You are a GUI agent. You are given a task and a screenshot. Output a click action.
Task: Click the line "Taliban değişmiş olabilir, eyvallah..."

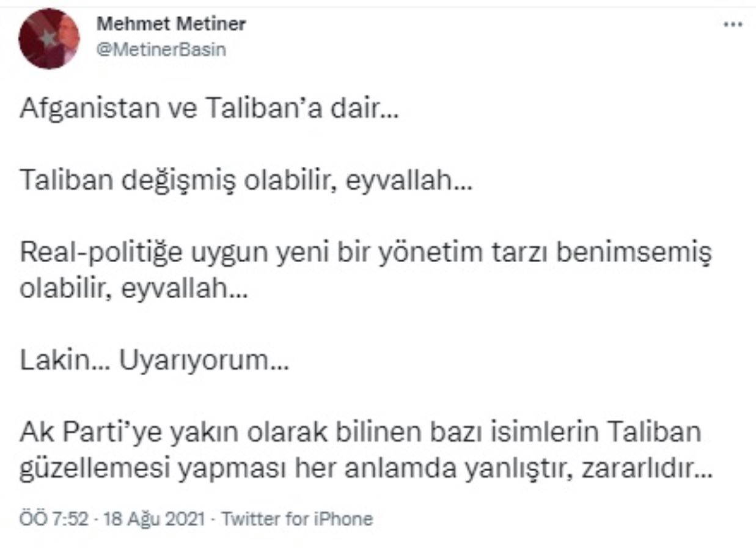[246, 182]
